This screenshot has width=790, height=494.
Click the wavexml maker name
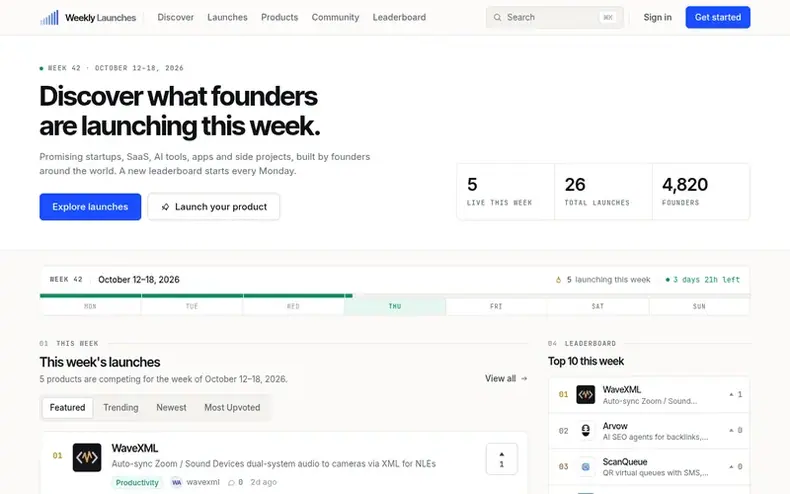(x=203, y=482)
